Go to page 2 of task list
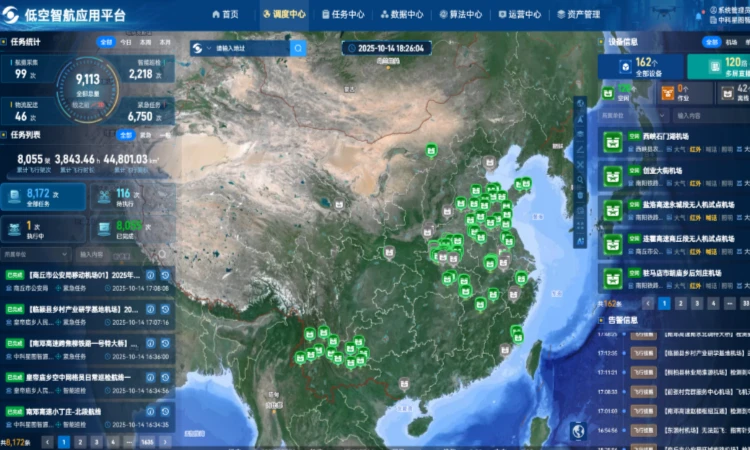The image size is (750, 450). tap(80, 442)
